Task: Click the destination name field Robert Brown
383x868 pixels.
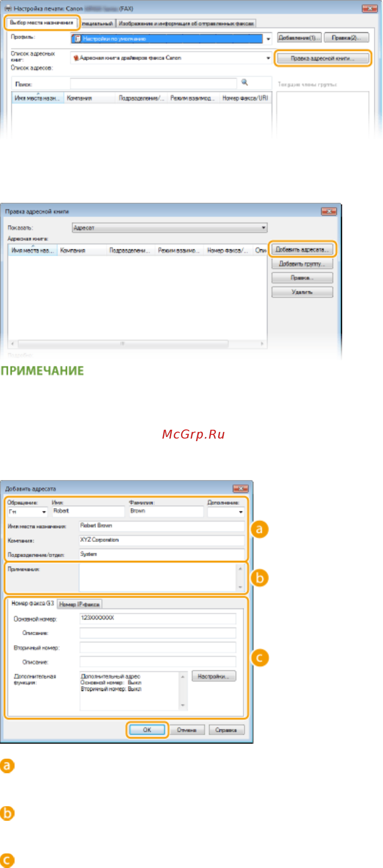Action: [x=162, y=526]
